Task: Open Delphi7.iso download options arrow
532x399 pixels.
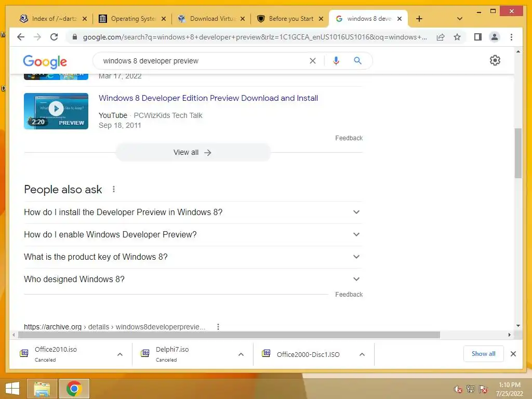Action: coord(241,354)
